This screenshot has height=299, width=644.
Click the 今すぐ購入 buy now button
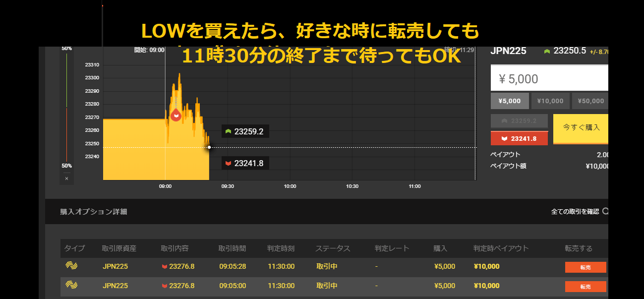[581, 128]
